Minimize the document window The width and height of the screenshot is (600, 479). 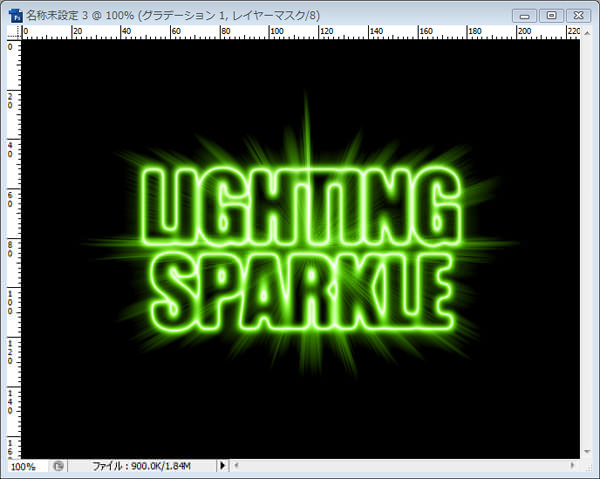point(526,16)
